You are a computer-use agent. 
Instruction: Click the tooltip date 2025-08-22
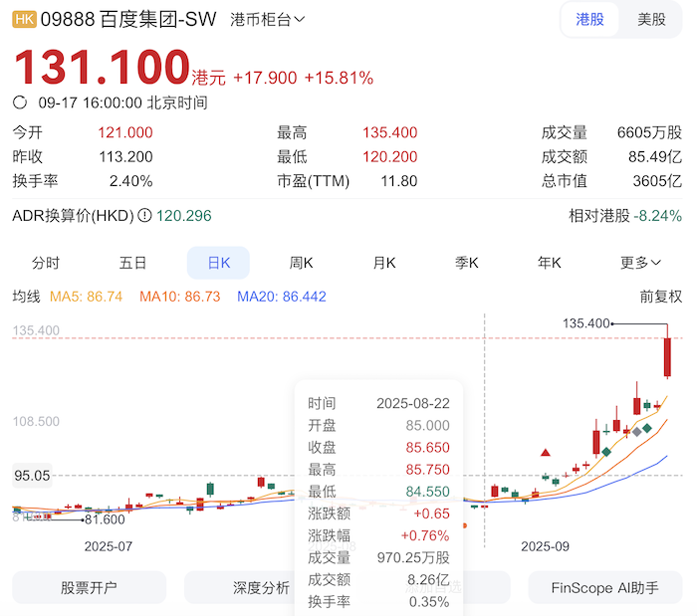click(413, 403)
